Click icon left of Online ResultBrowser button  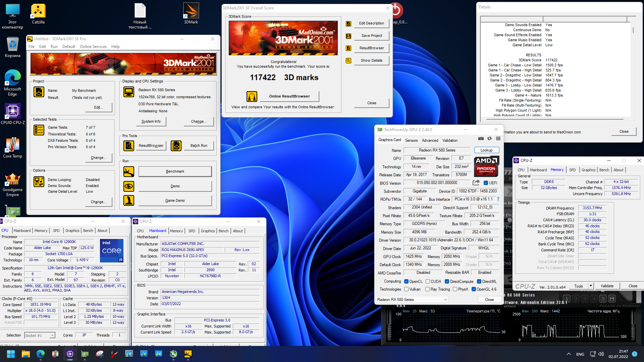point(252,97)
